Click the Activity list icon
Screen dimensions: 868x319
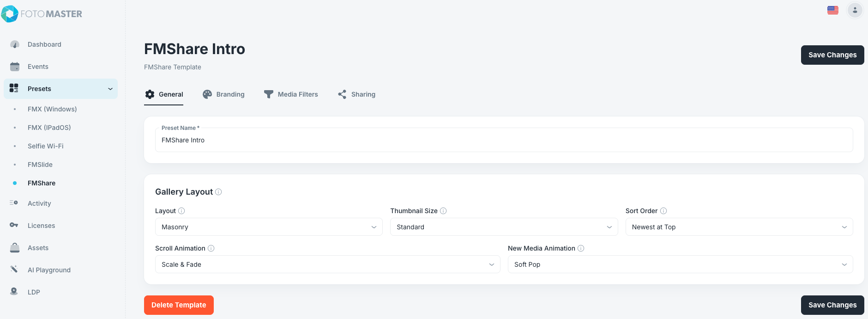pos(14,202)
